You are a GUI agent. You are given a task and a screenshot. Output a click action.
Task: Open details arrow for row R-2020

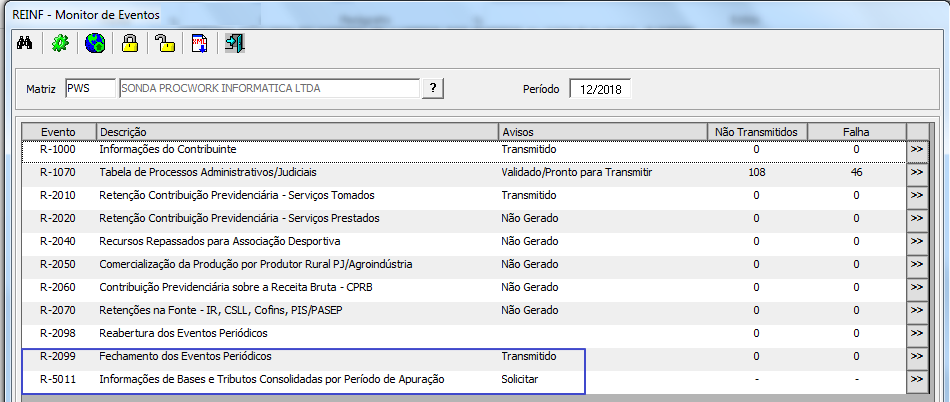tap(917, 219)
